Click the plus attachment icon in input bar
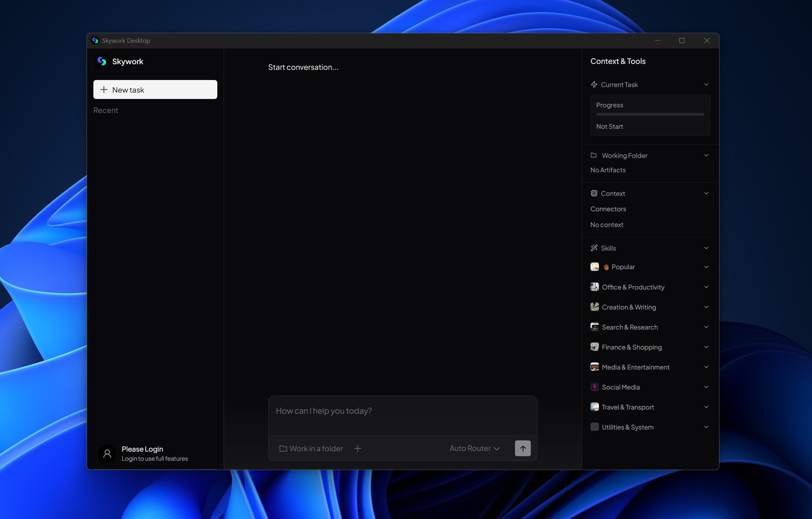Viewport: 812px width, 519px height. [x=358, y=448]
